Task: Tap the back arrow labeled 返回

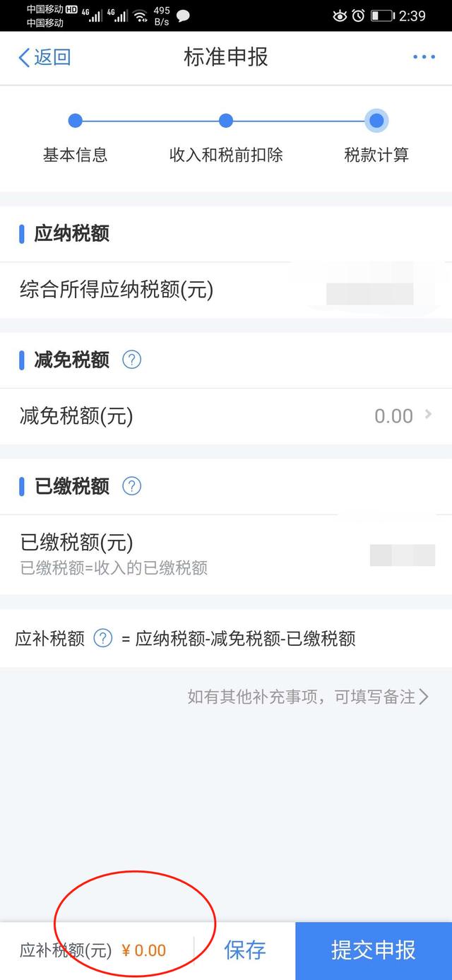Action: [x=44, y=57]
